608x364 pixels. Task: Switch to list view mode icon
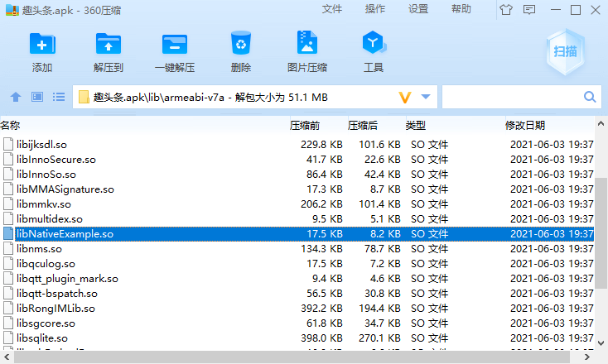pyautogui.click(x=59, y=97)
